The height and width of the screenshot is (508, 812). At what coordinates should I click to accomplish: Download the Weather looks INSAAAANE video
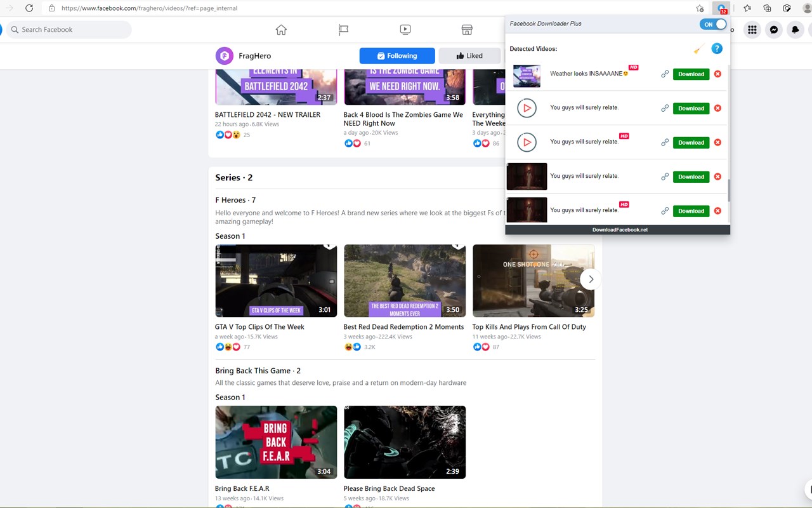pos(691,74)
